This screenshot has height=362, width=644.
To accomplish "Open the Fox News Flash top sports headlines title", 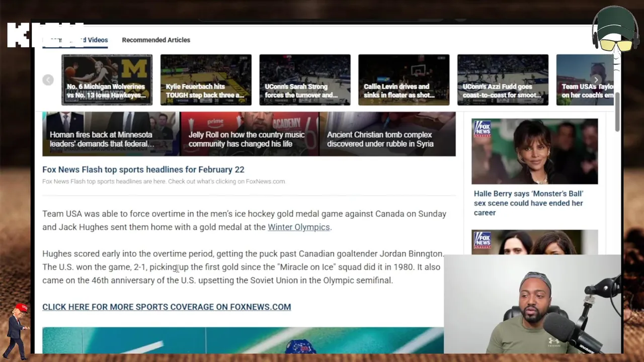I will coord(143,169).
